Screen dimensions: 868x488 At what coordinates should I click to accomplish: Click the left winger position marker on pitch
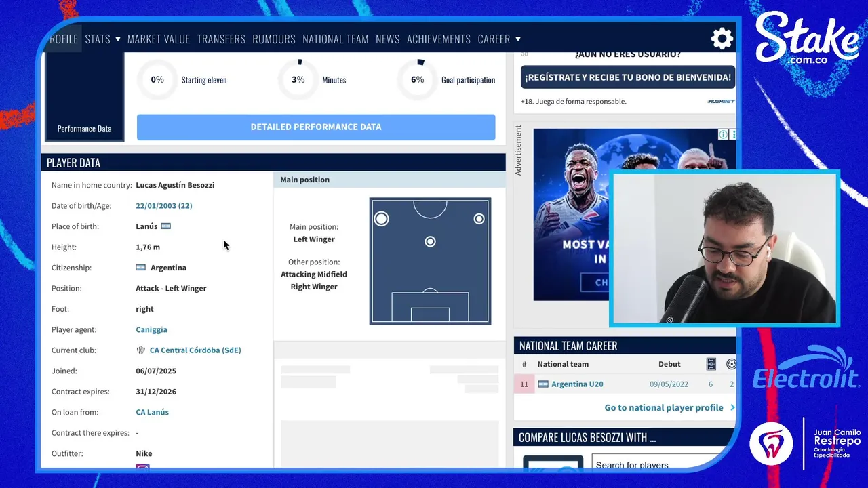click(381, 219)
